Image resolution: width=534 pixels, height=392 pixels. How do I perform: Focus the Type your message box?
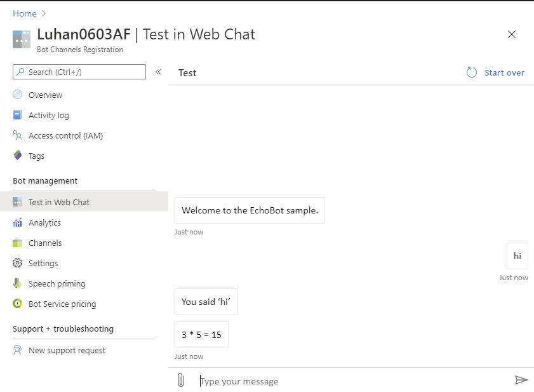(x=354, y=381)
